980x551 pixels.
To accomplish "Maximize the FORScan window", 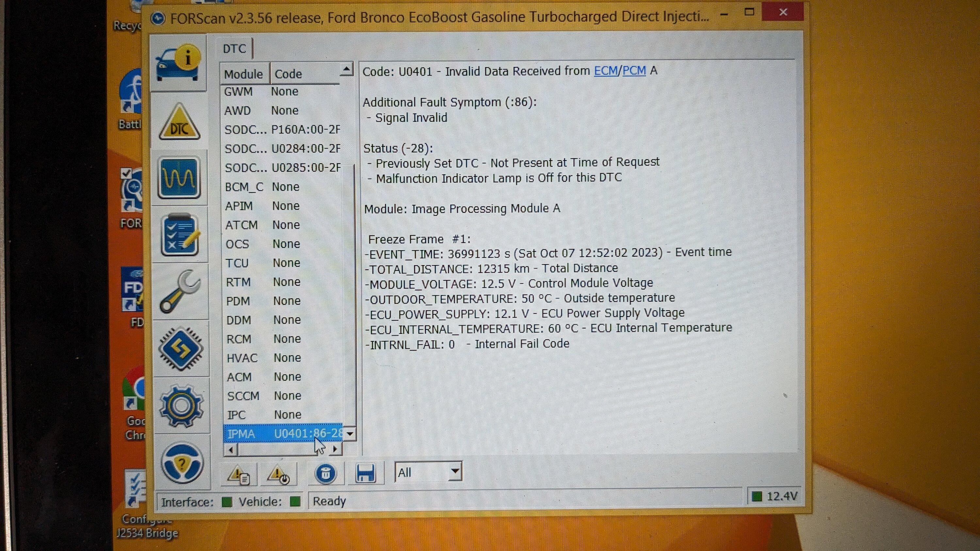I will tap(749, 12).
